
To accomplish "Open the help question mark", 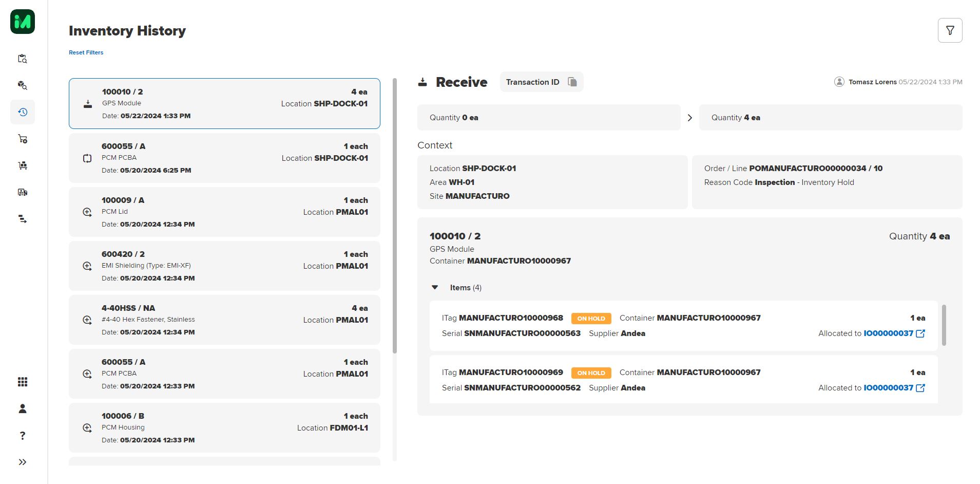I will [23, 436].
